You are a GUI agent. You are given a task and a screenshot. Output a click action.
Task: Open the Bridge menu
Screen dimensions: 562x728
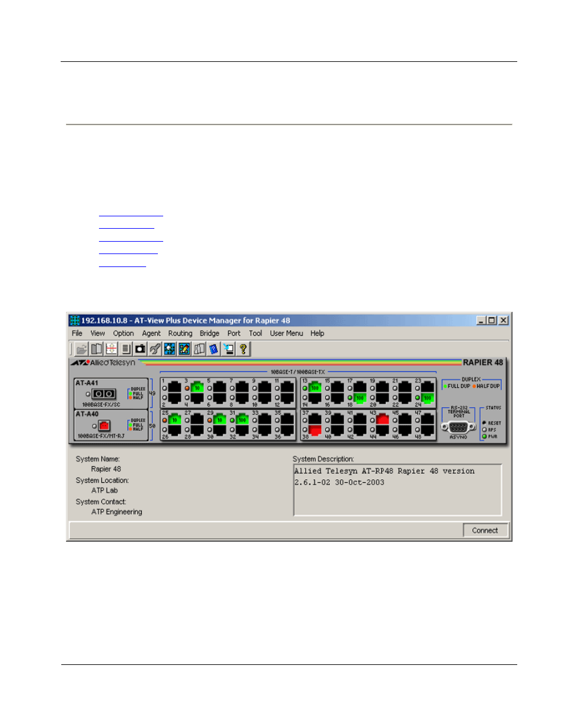[210, 333]
